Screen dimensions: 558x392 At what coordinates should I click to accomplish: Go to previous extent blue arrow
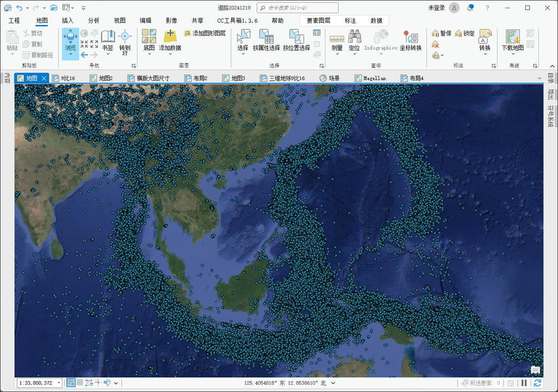point(84,55)
